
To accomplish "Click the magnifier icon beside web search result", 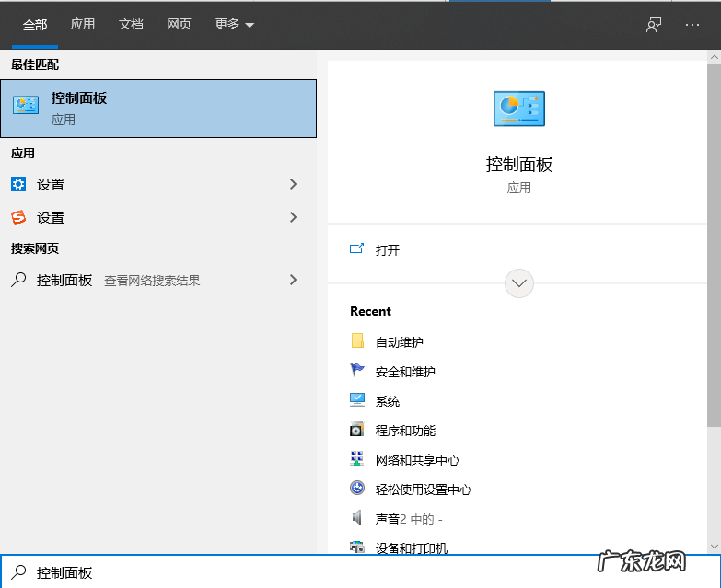I will tap(18, 280).
